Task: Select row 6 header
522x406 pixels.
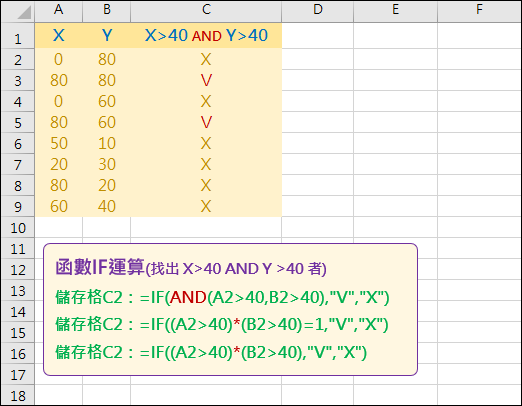Action: click(x=18, y=143)
